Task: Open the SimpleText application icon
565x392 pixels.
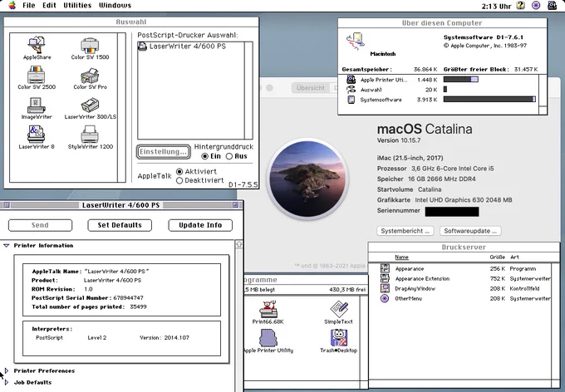Action: (x=339, y=309)
